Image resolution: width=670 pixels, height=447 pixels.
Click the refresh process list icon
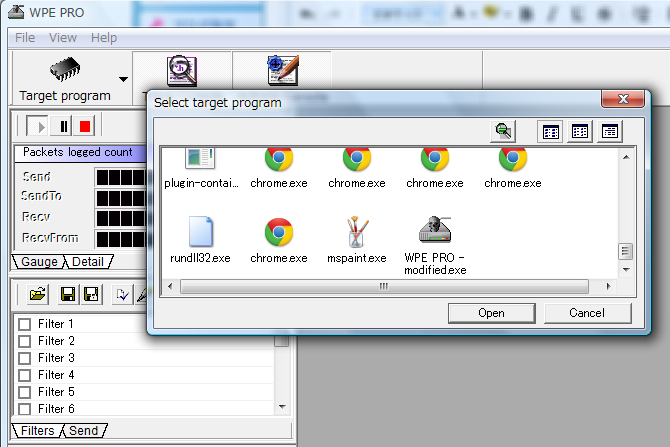point(504,131)
